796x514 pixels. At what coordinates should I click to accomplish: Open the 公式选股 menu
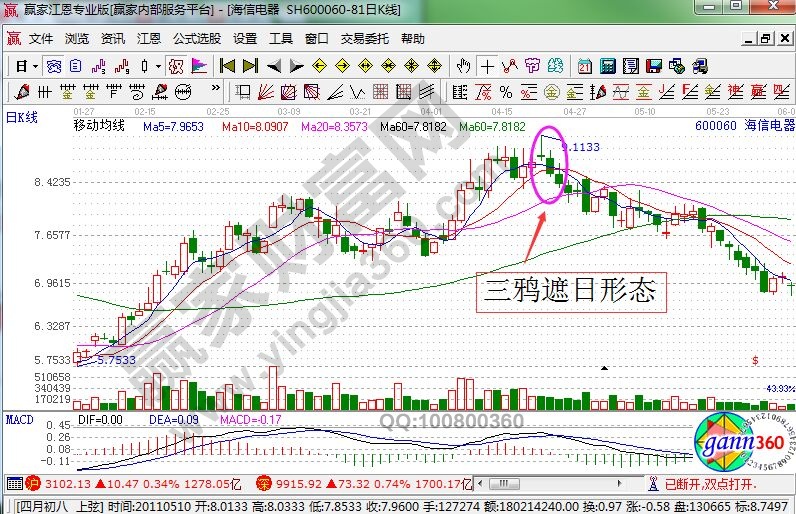click(x=197, y=39)
